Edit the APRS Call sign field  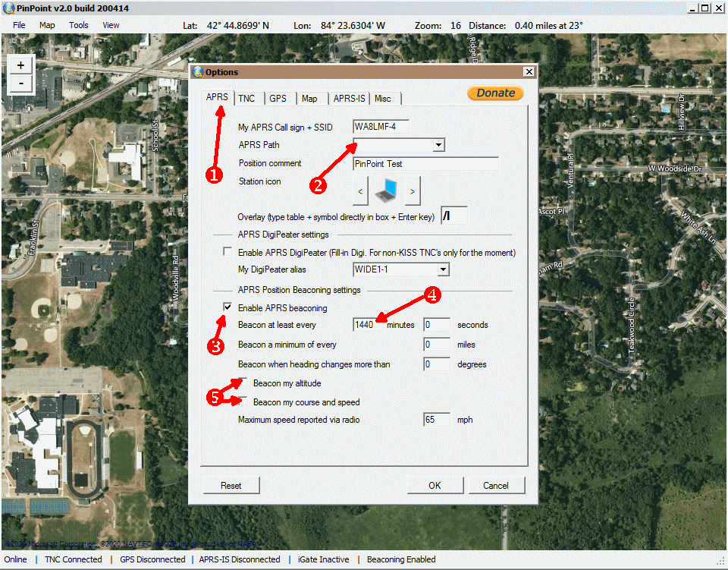click(x=381, y=126)
